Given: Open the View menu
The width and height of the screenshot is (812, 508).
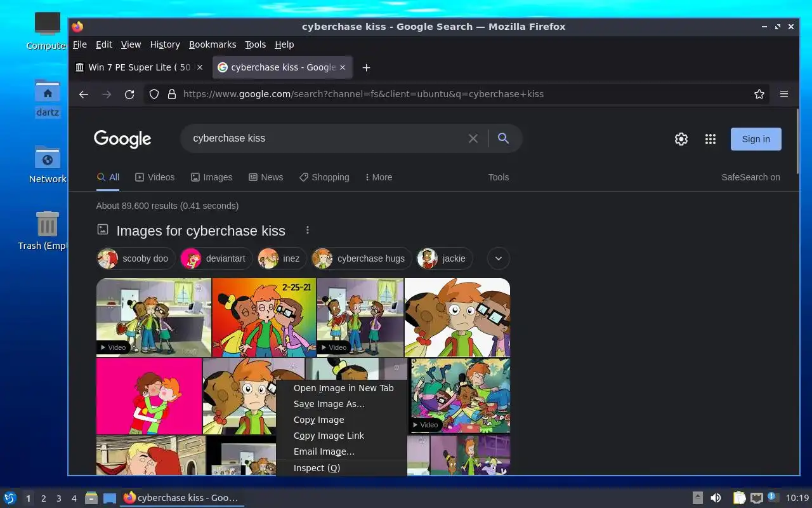Looking at the screenshot, I should [x=131, y=44].
